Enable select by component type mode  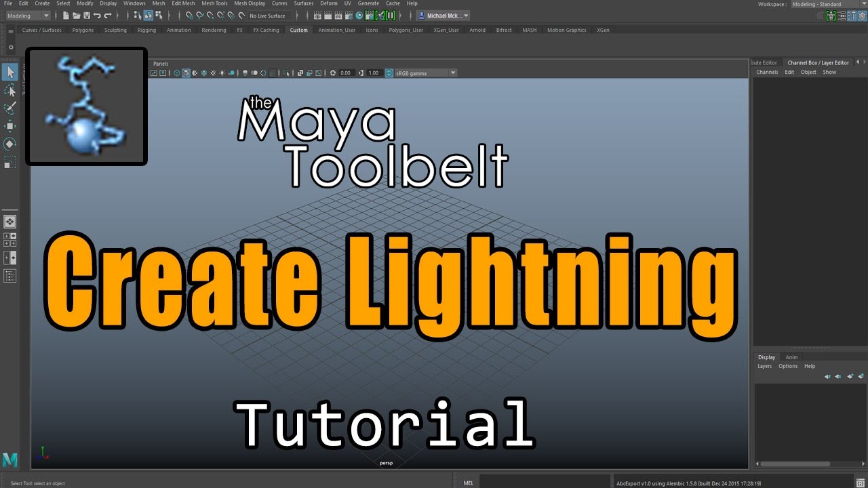pos(159,15)
